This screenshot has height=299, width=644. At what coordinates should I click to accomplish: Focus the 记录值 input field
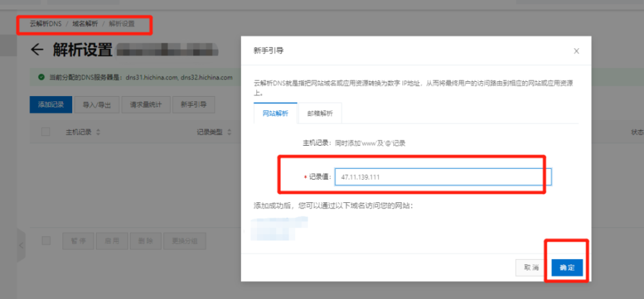click(x=443, y=177)
